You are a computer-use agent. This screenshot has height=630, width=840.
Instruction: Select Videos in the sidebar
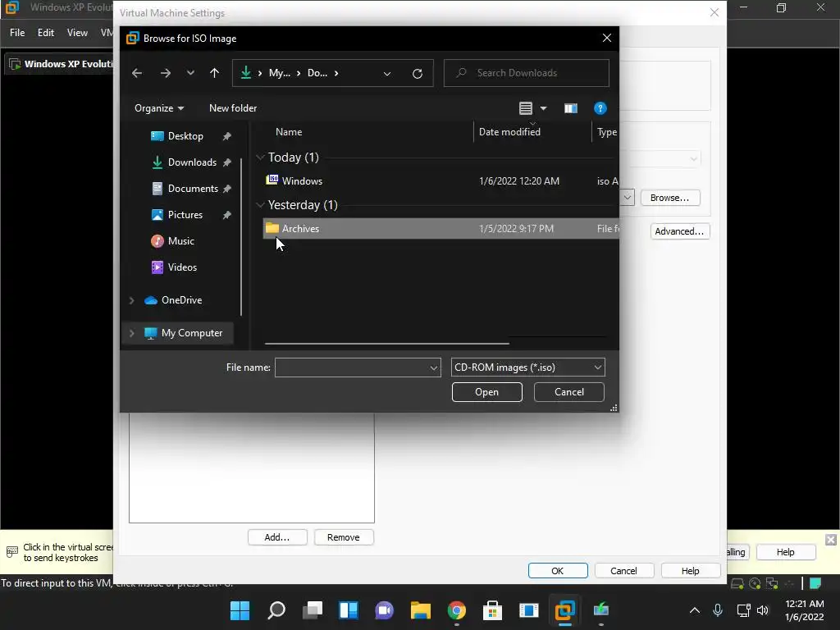(182, 267)
